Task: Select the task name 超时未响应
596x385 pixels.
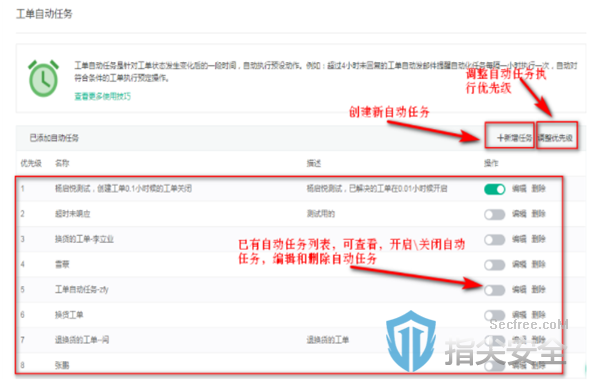Action: [x=73, y=214]
